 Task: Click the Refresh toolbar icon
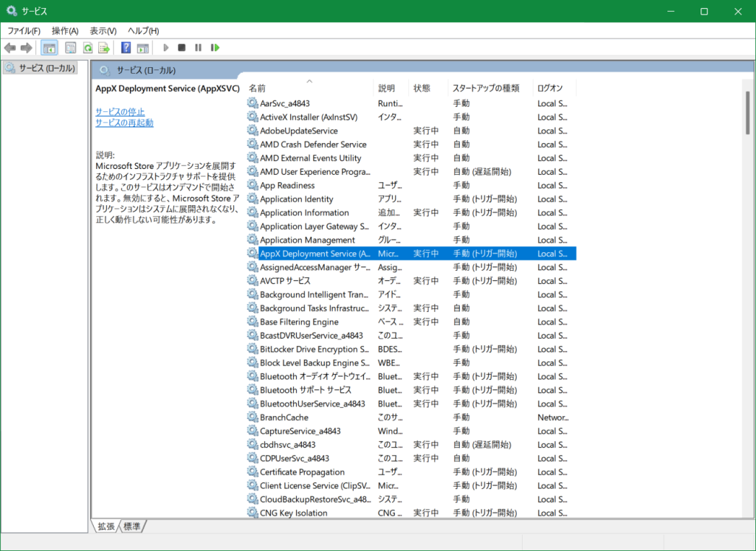pyautogui.click(x=88, y=48)
